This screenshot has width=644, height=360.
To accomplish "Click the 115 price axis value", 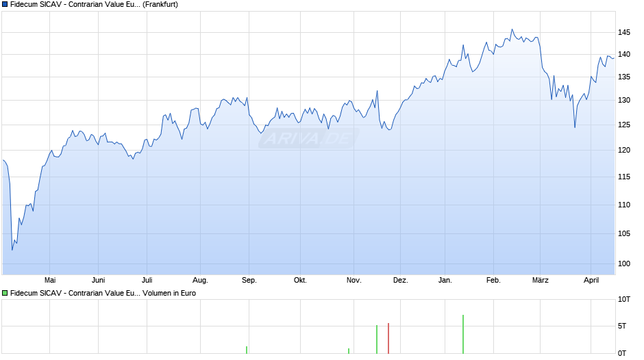I will tap(624, 177).
